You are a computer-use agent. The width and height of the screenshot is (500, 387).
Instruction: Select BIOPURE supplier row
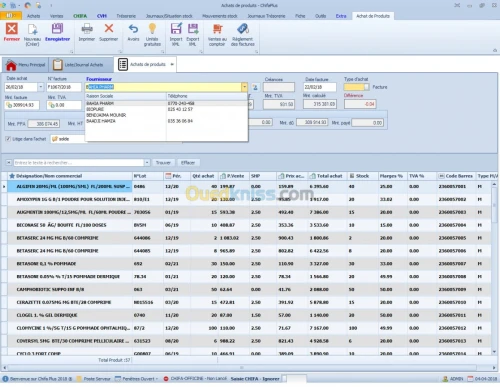point(166,109)
